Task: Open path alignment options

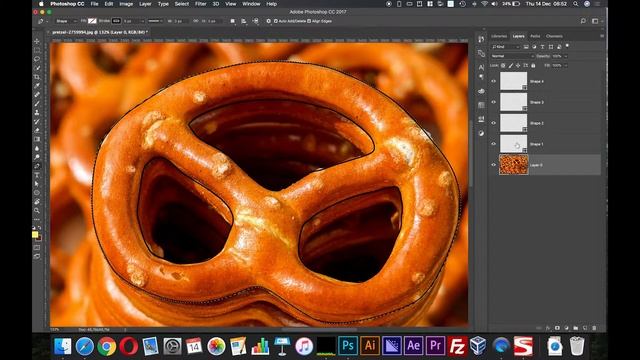Action: coord(244,21)
